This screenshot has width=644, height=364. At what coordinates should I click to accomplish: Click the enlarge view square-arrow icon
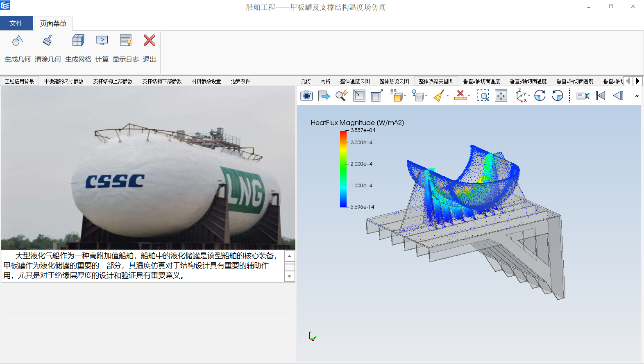pos(377,96)
